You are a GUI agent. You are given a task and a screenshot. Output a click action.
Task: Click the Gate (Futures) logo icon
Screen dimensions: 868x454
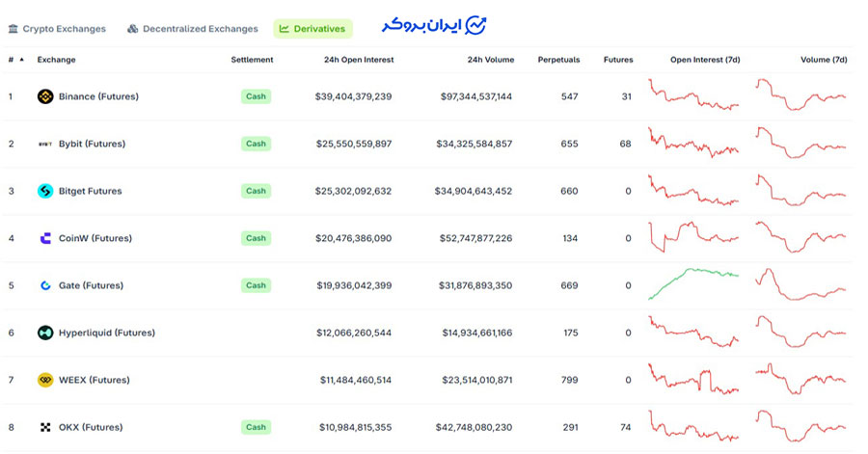pos(45,286)
